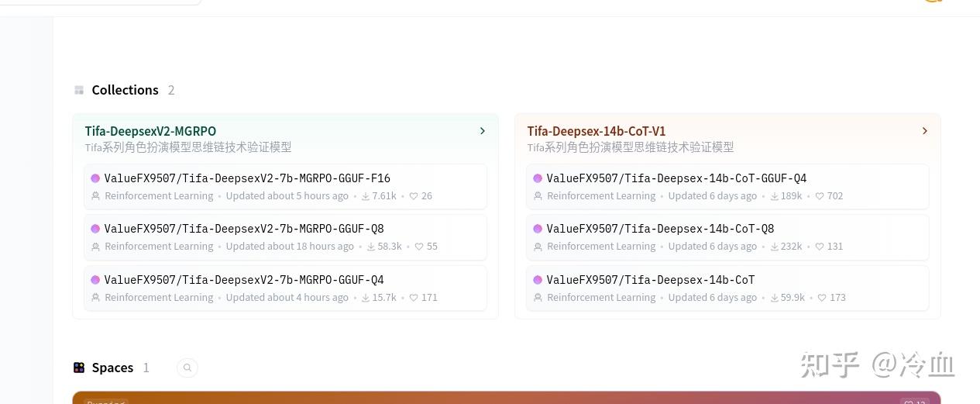The height and width of the screenshot is (404, 980).
Task: Click the Spaces heading text
Action: (x=112, y=368)
